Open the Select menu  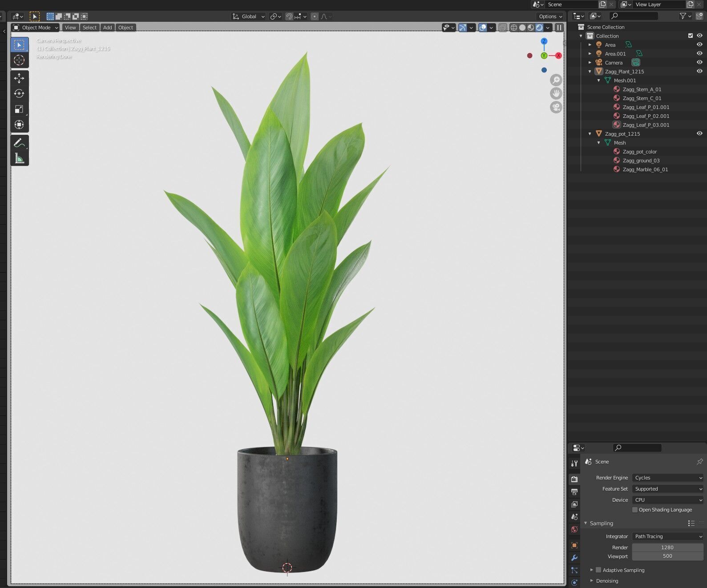pos(89,28)
